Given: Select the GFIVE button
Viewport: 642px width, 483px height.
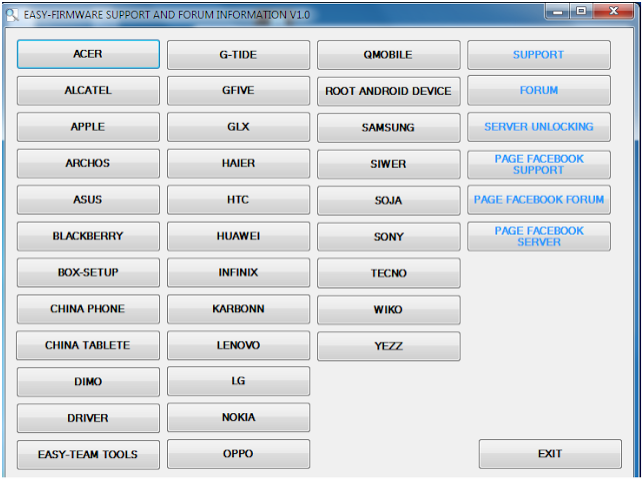Looking at the screenshot, I should tap(238, 90).
